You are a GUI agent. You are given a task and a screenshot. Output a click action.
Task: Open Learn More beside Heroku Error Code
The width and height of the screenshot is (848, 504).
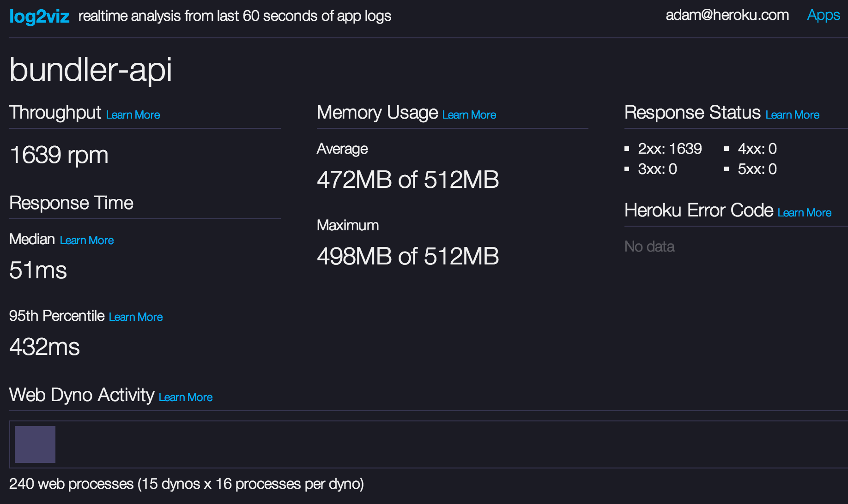(x=804, y=213)
